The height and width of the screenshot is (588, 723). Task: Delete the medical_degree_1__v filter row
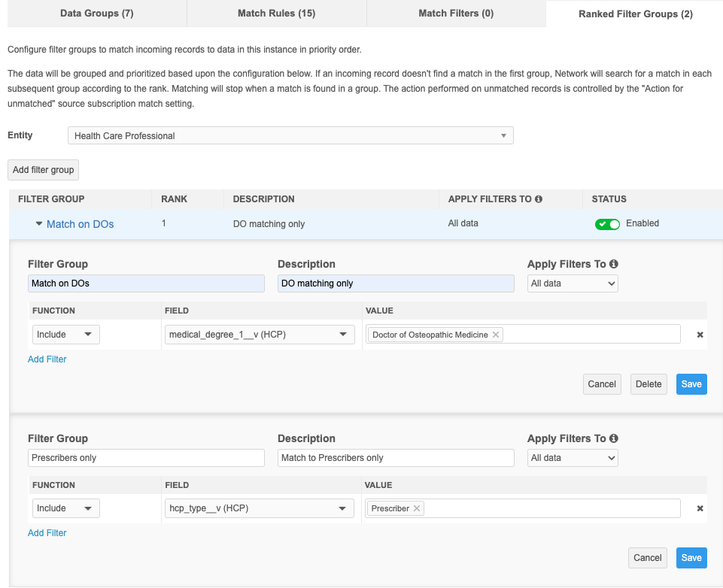click(700, 335)
